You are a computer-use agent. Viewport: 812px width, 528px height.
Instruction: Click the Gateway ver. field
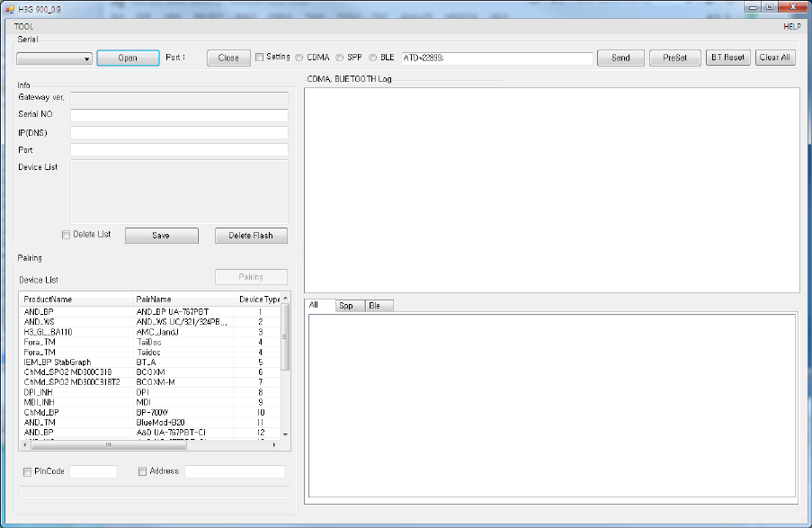[x=179, y=98]
